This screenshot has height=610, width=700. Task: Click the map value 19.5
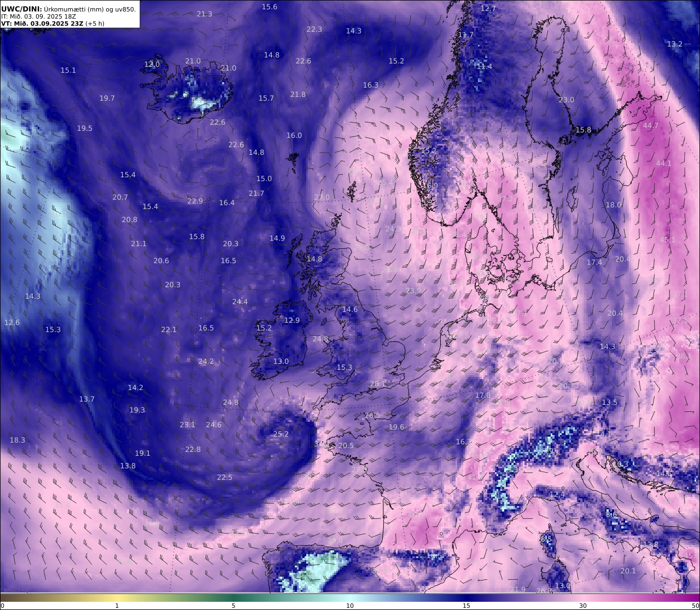(85, 128)
